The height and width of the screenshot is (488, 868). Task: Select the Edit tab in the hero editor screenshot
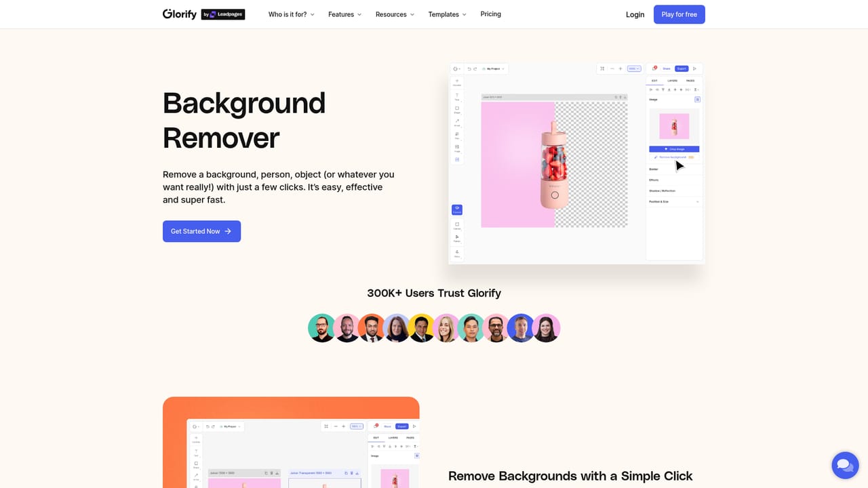(654, 81)
